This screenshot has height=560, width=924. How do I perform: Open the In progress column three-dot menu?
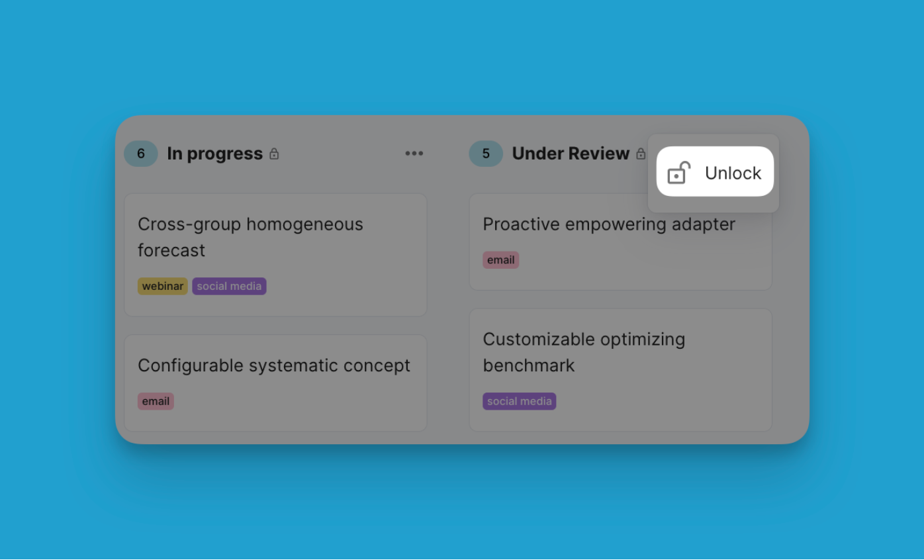coord(414,154)
